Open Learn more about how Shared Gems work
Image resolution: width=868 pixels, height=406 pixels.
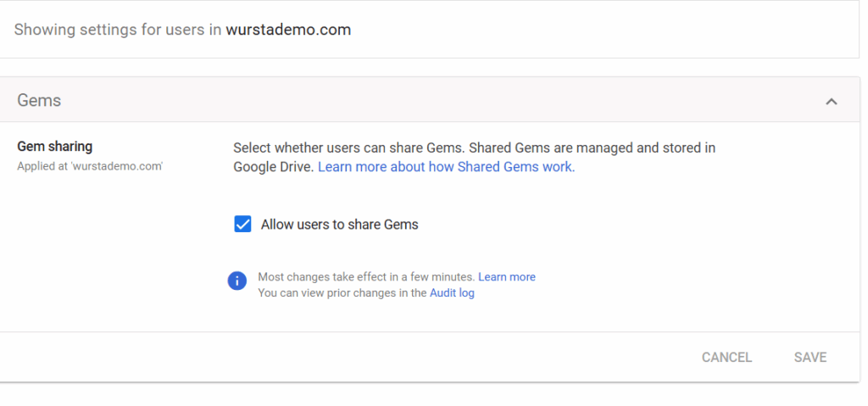pyautogui.click(x=446, y=167)
